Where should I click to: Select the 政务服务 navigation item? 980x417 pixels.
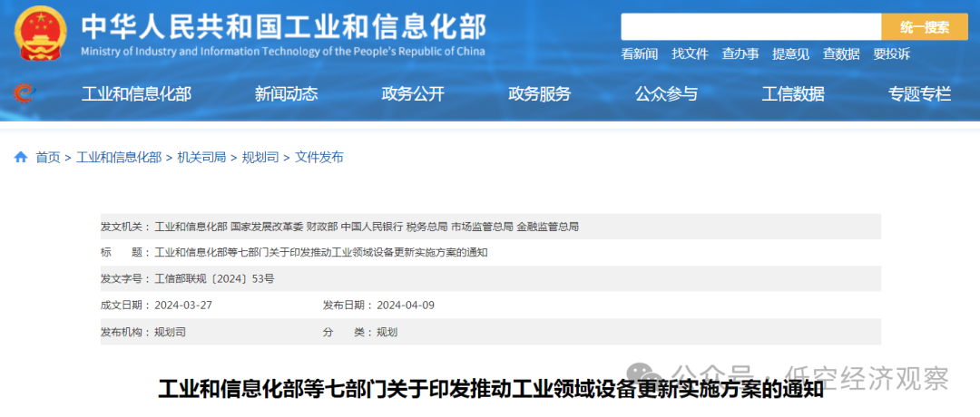point(540,94)
